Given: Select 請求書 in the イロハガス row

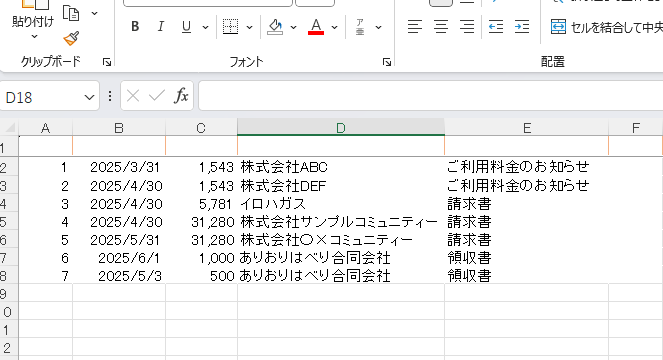Looking at the screenshot, I should pos(526,203).
